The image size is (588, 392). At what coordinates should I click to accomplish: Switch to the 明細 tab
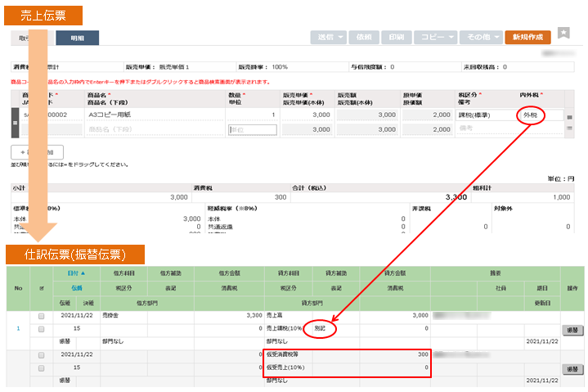coord(77,38)
